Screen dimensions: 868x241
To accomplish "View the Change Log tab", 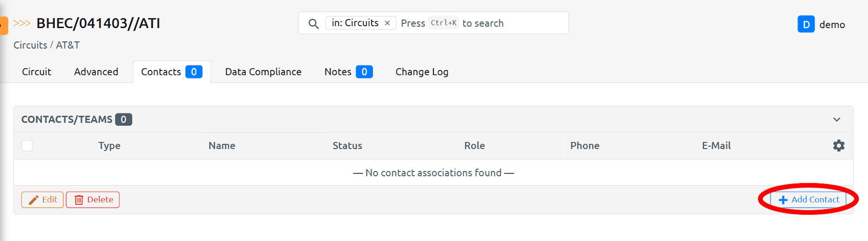I will pyautogui.click(x=422, y=72).
